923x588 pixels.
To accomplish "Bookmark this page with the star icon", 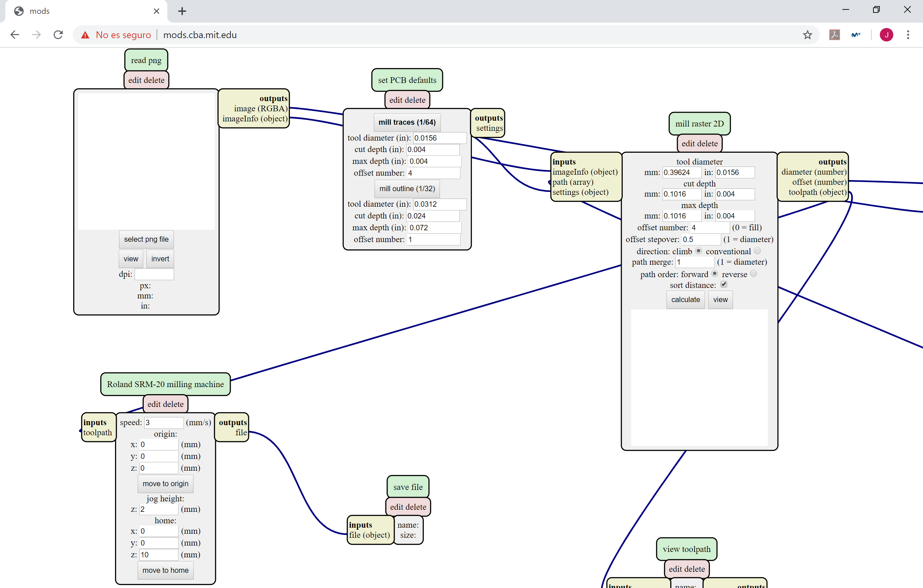I will (807, 35).
